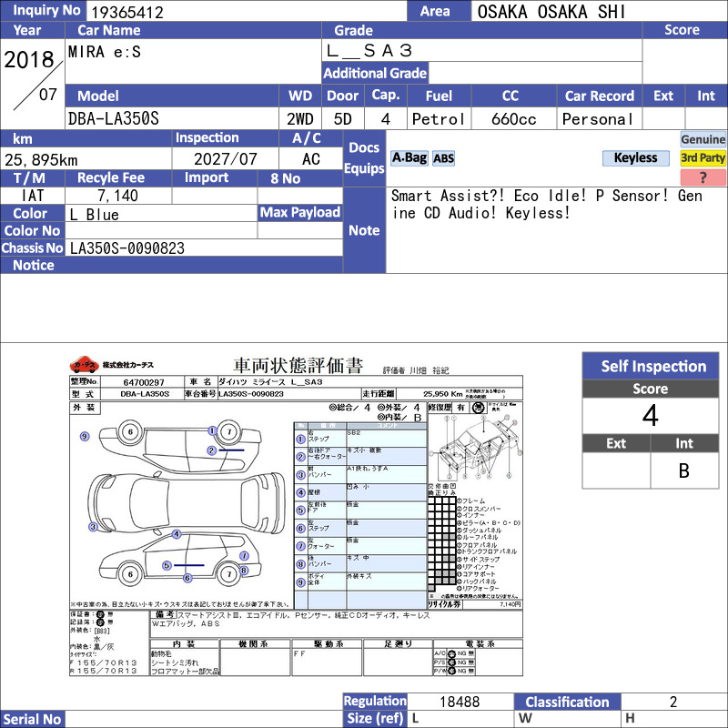Click damage marker 4 on the roof
The width and height of the screenshot is (728, 728).
tap(177, 534)
